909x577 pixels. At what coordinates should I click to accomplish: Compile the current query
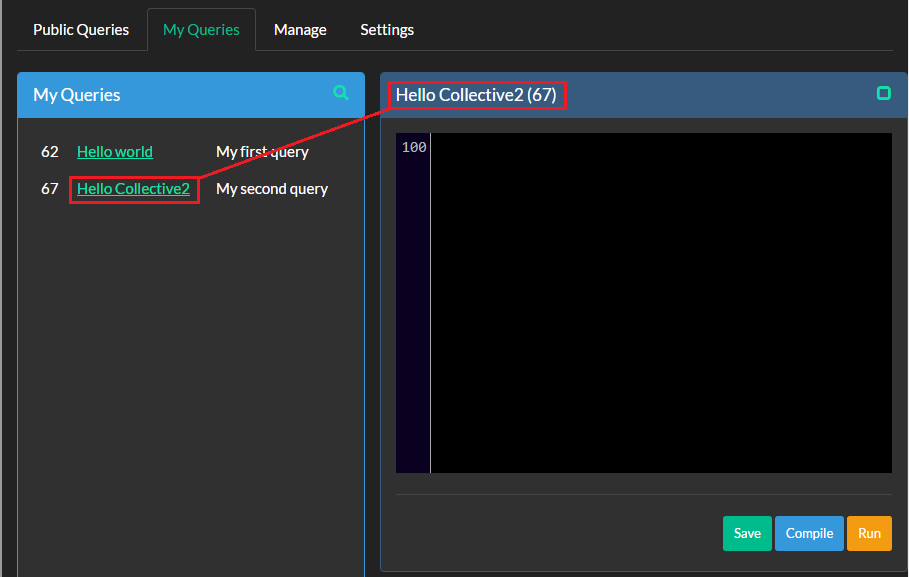coord(809,533)
